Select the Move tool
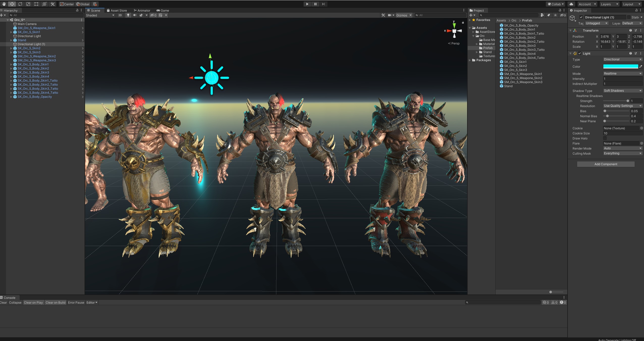Image resolution: width=644 pixels, height=341 pixels. point(12,4)
